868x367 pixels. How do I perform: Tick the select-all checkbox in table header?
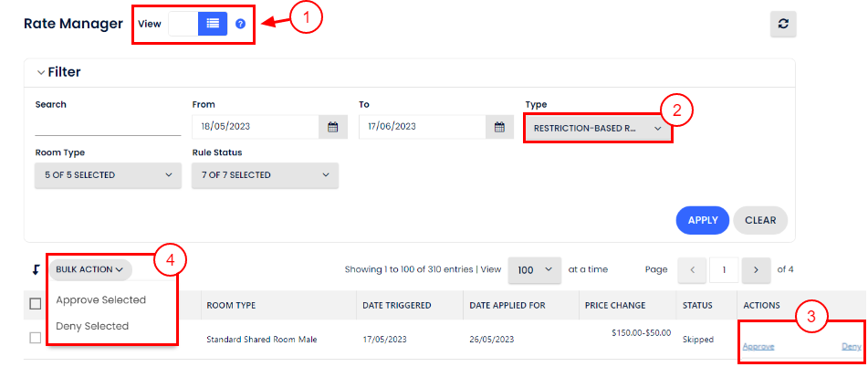[x=36, y=304]
